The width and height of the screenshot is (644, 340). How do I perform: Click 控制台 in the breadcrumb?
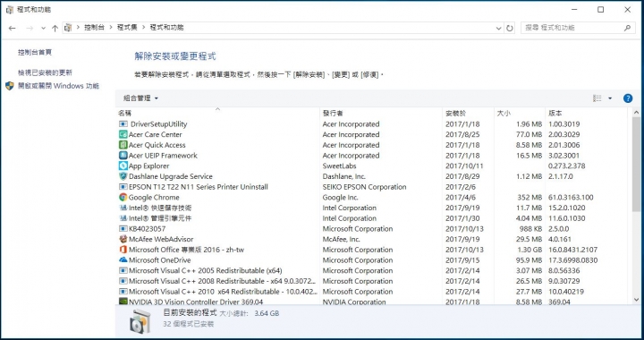click(x=94, y=28)
